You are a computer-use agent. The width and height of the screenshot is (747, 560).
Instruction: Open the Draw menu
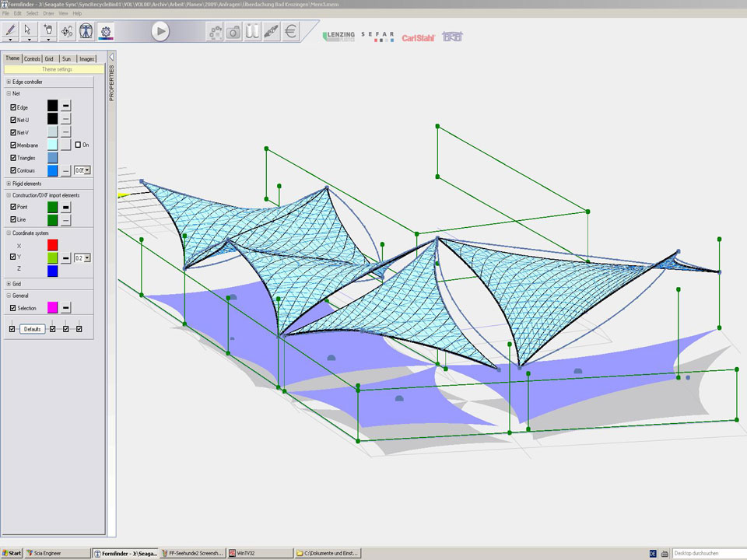coord(48,13)
